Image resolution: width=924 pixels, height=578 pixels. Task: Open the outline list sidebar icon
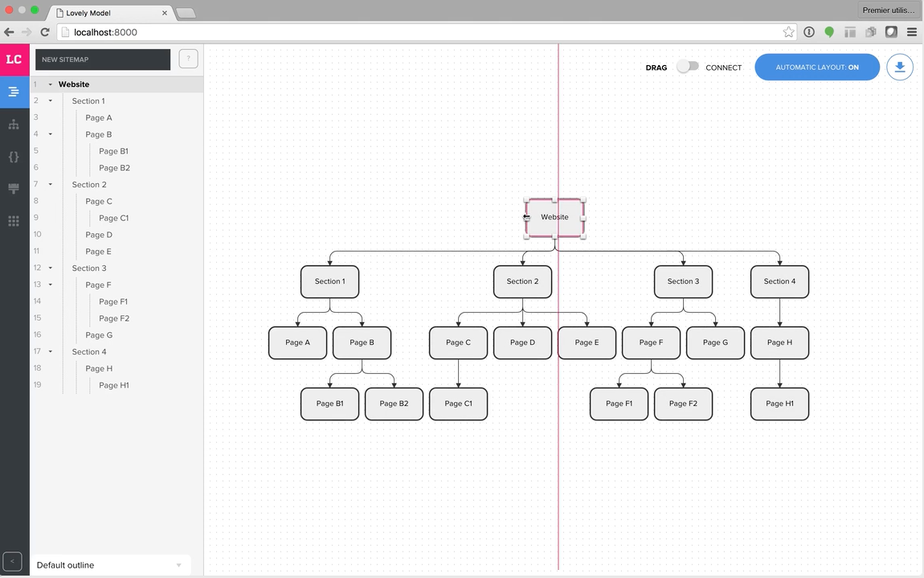14,92
